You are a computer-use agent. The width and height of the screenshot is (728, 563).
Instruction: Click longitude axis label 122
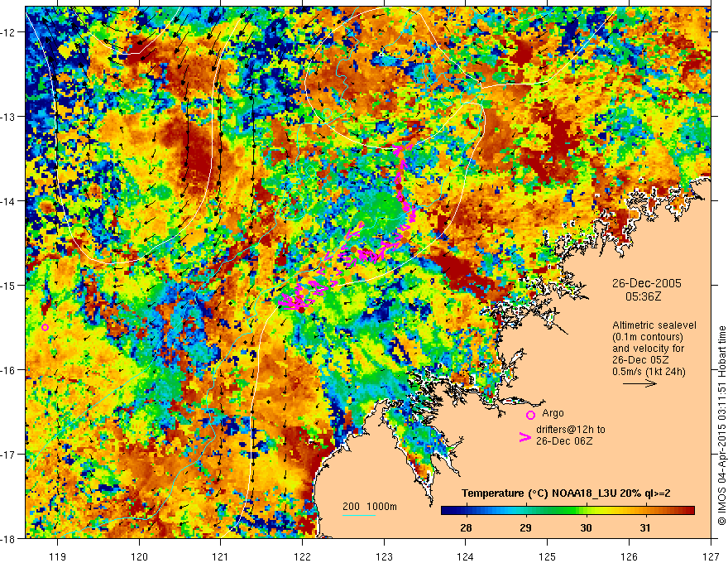click(302, 556)
